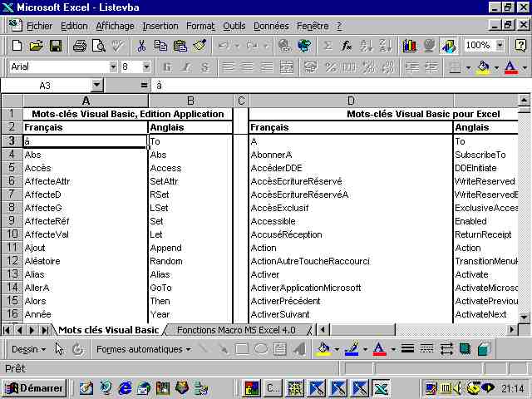Click the formula equals button
This screenshot has height=399, width=532.
144,85
